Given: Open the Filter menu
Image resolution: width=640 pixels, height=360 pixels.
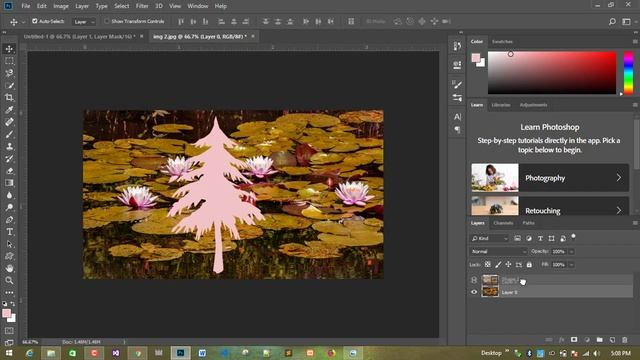Looking at the screenshot, I should click(x=142, y=6).
